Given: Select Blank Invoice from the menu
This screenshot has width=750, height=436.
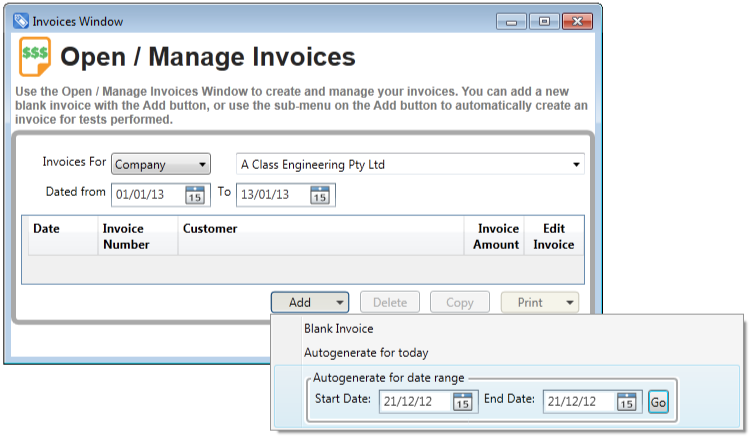Looking at the screenshot, I should 338,328.
